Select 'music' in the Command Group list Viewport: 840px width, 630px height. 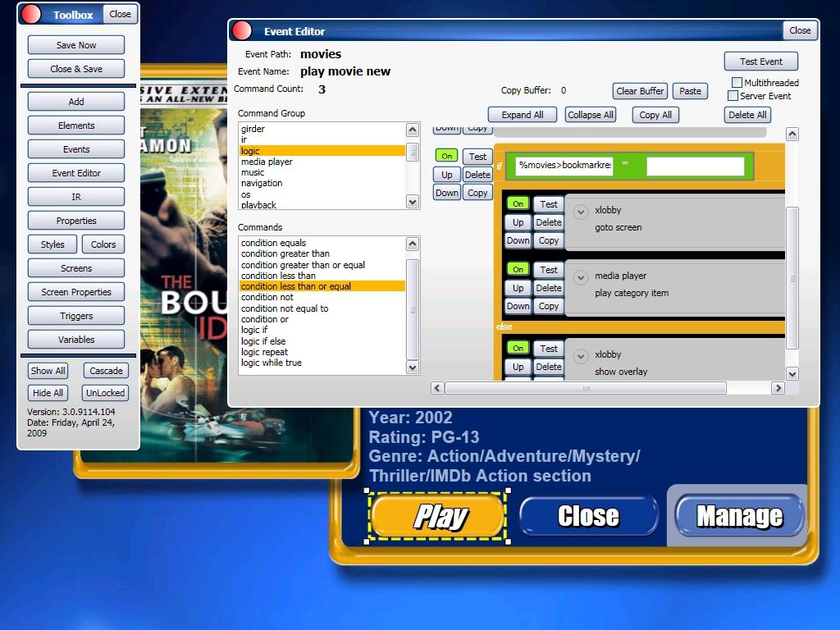coord(322,172)
